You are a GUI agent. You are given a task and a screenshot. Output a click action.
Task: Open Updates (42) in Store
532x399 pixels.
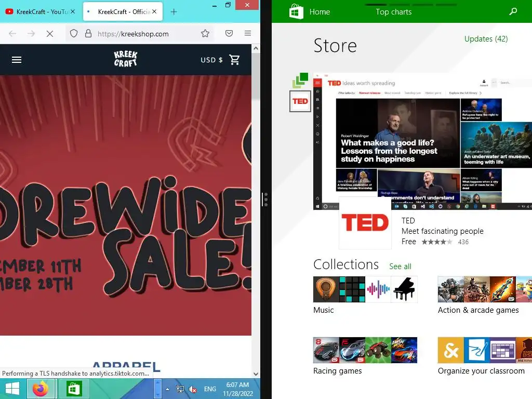coord(486,38)
